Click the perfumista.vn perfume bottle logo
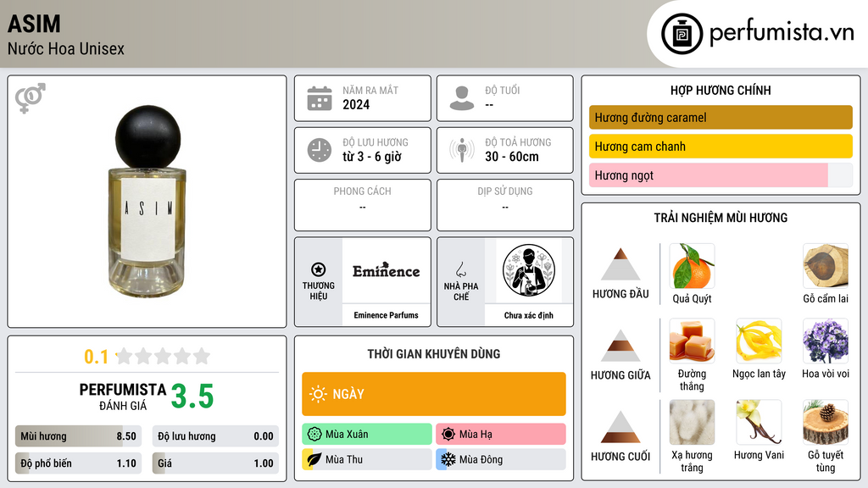Image resolution: width=868 pixels, height=488 pixels. 682,34
